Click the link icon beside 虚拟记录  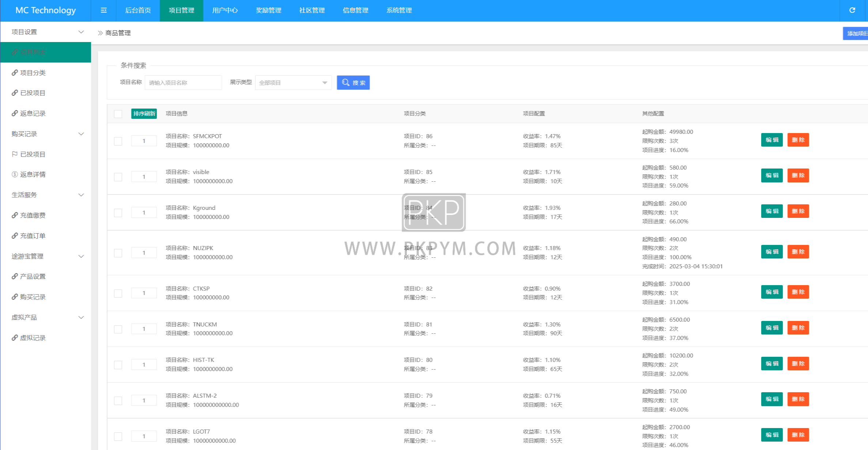pyautogui.click(x=15, y=338)
